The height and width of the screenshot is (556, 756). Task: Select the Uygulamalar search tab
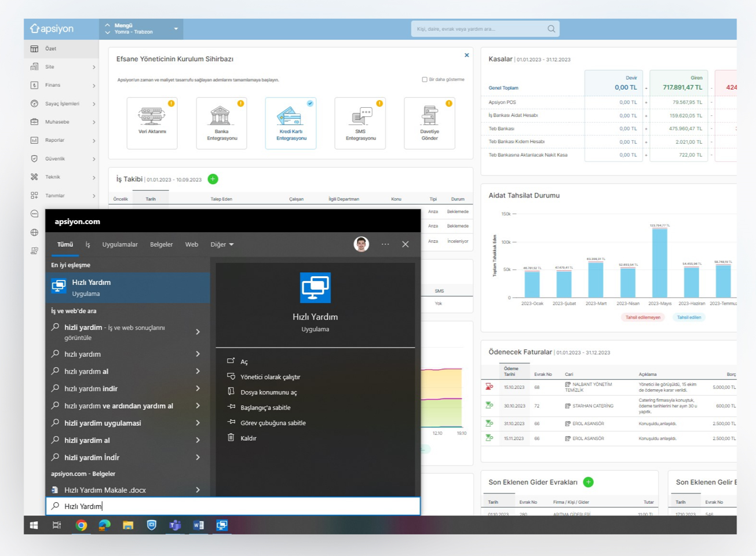[120, 244]
